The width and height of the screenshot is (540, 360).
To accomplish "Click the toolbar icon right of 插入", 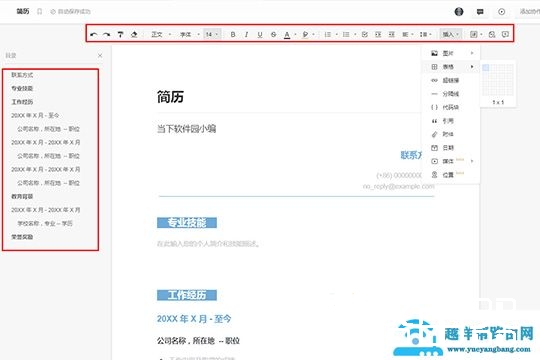I will coord(474,34).
